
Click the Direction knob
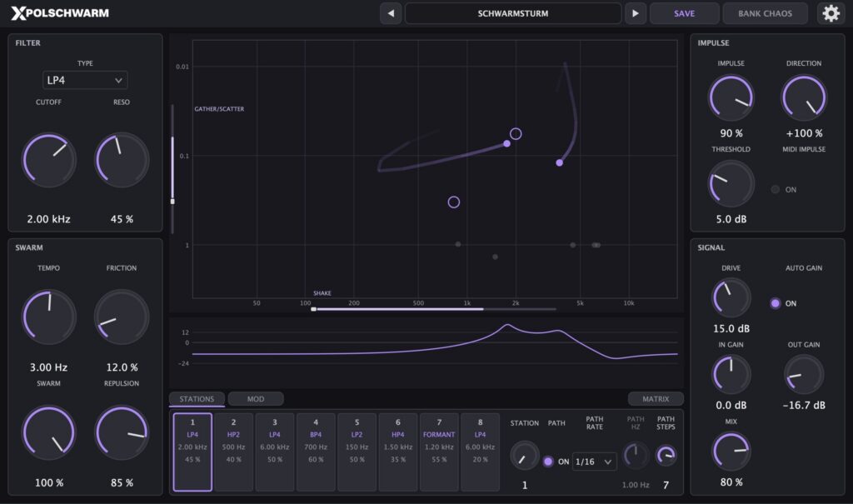804,98
